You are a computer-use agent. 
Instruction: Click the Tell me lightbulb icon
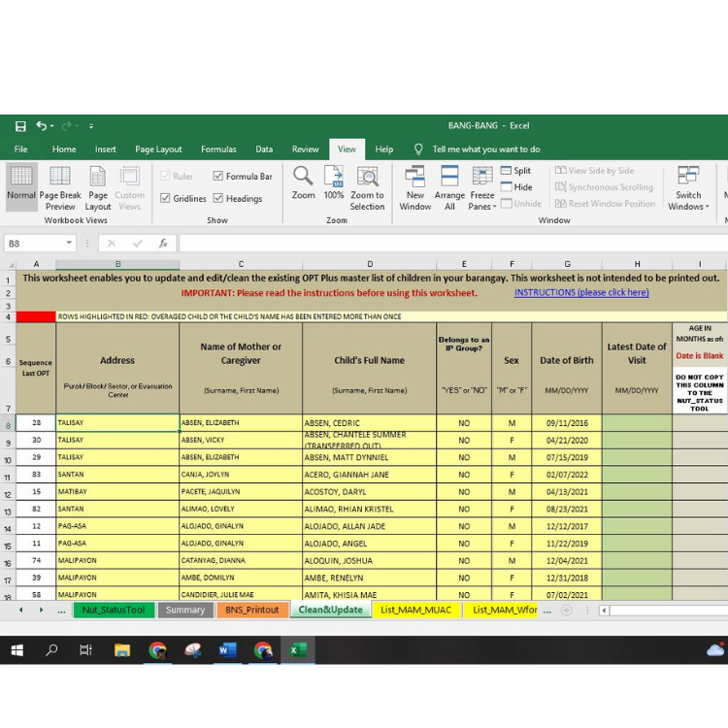coord(418,149)
